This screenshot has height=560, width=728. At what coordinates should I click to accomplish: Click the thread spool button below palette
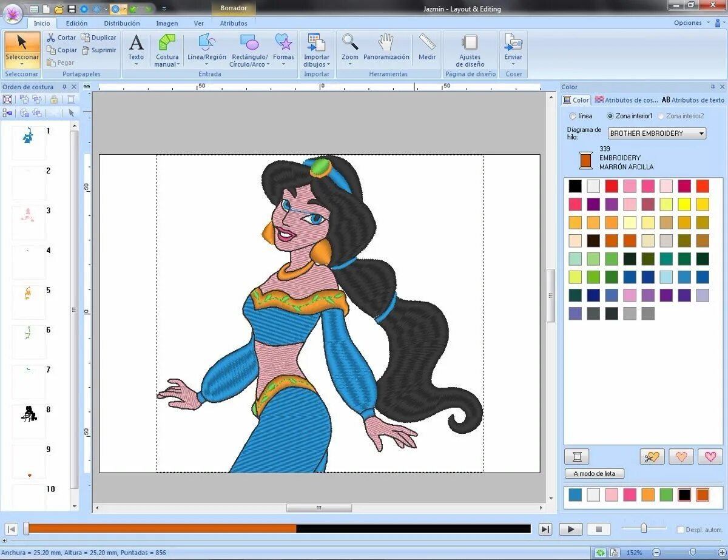(576, 456)
